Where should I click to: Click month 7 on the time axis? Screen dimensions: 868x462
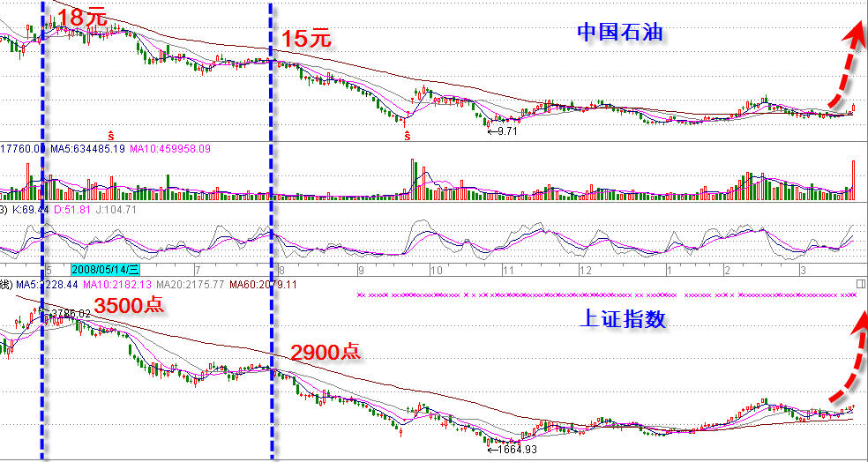click(197, 271)
